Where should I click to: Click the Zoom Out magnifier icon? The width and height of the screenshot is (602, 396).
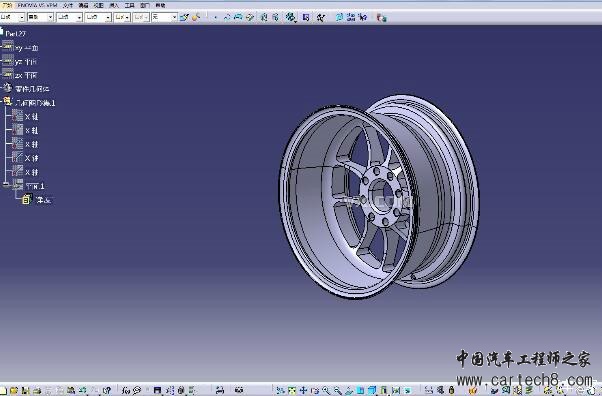coord(337,390)
